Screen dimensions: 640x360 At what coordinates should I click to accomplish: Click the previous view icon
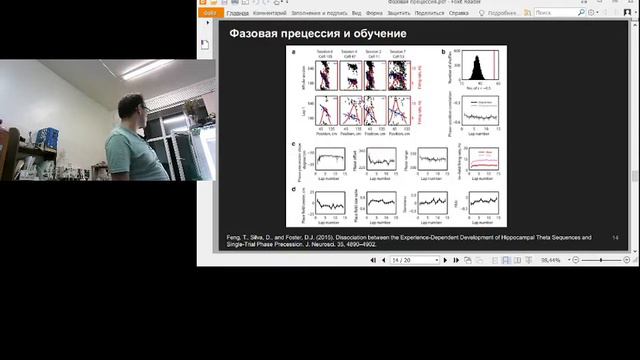[468, 260]
